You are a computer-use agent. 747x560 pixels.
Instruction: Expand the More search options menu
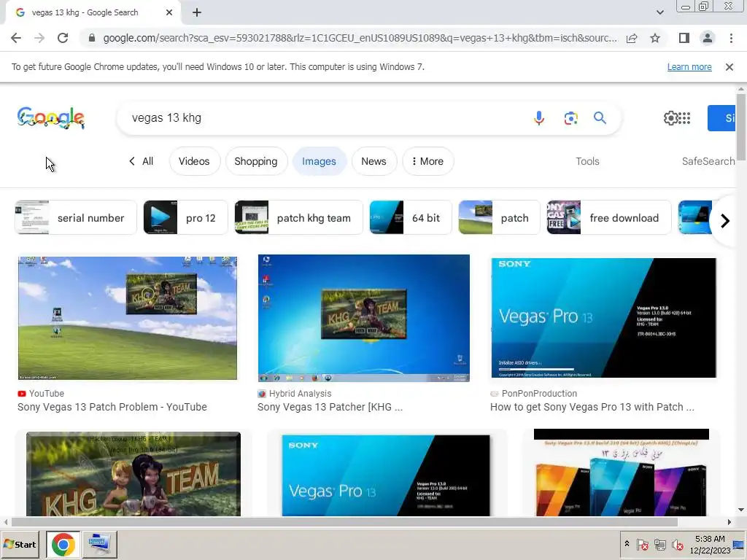click(427, 161)
